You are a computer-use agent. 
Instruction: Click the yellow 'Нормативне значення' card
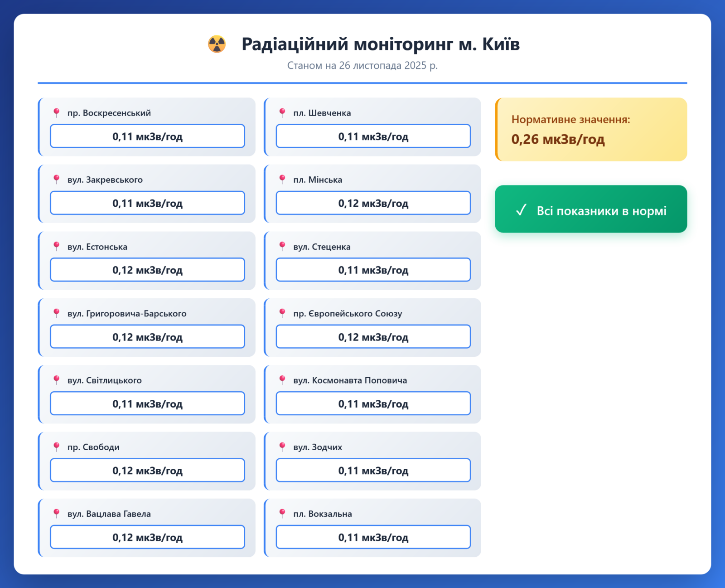pos(591,129)
